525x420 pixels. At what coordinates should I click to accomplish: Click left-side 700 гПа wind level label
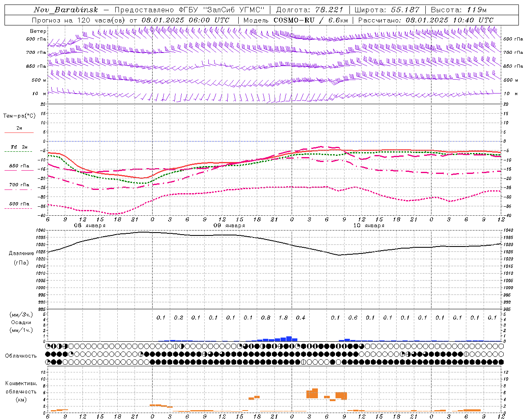pos(36,52)
